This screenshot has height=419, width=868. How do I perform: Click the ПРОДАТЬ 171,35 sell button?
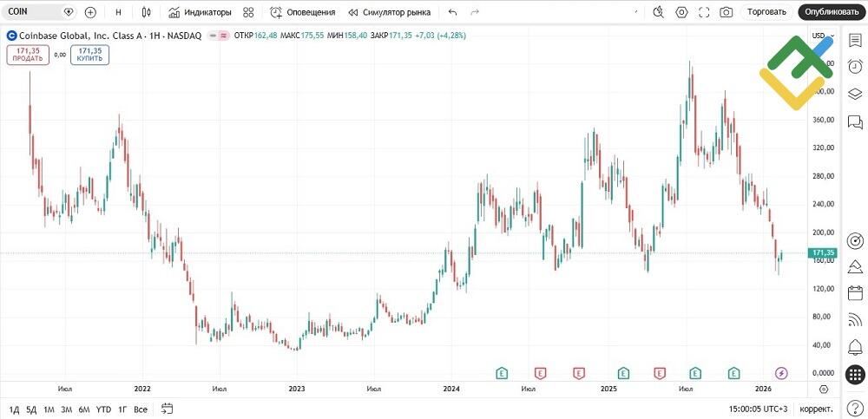point(29,55)
